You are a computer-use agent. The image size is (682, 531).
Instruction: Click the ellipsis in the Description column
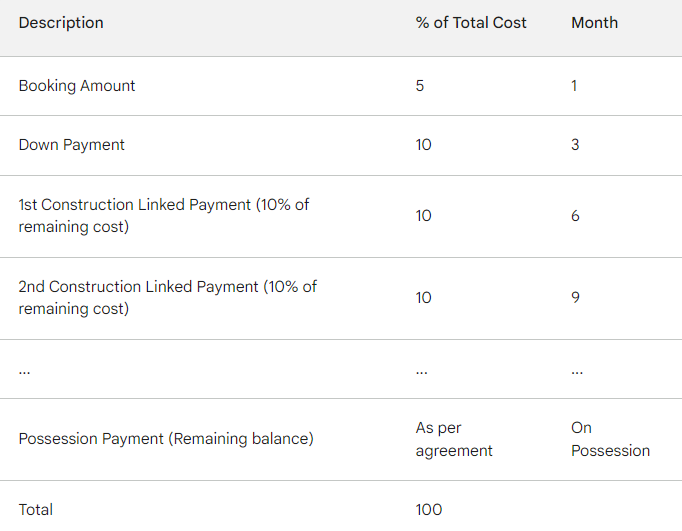tap(24, 373)
